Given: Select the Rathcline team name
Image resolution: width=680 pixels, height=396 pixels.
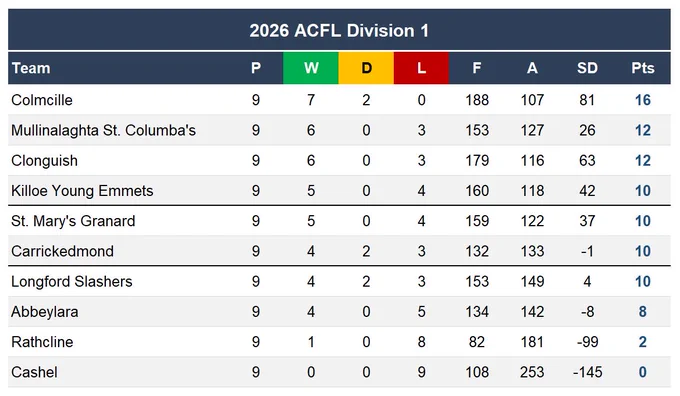Looking at the screenshot, I should tap(42, 342).
